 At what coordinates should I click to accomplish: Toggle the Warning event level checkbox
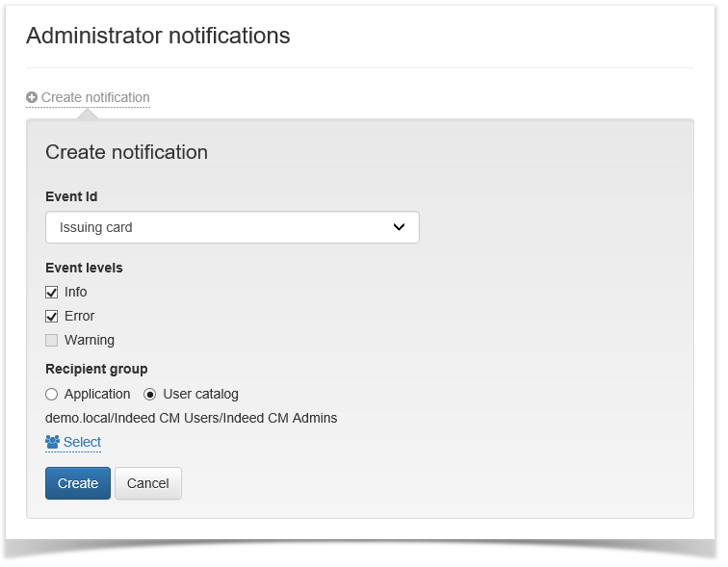(x=52, y=340)
